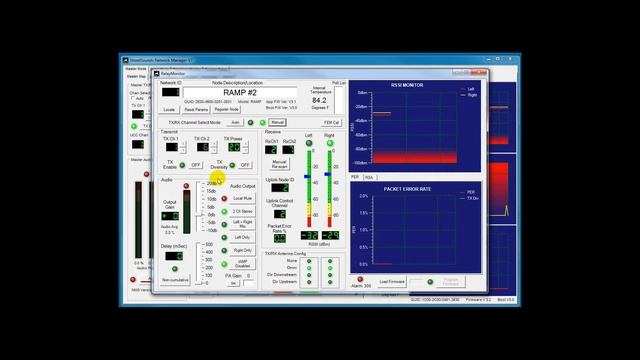Image resolution: width=640 pixels, height=360 pixels.
Task: Click the Uplink Node ID display
Action: point(280,188)
